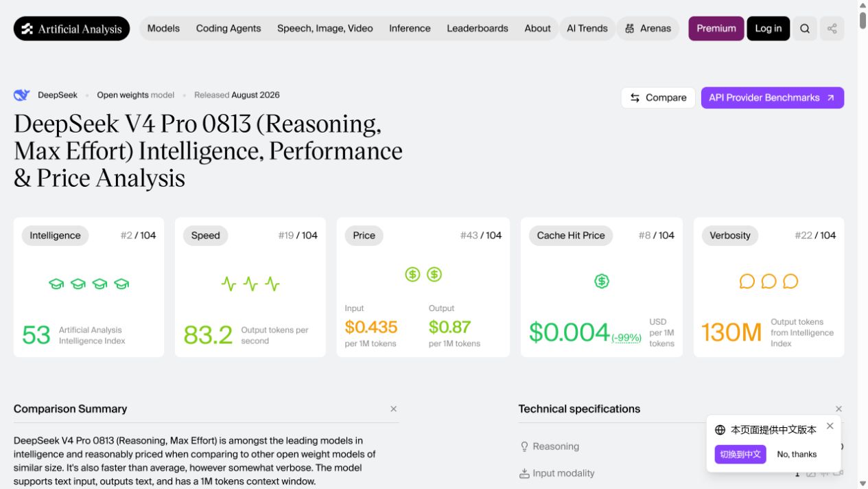Viewport: 868px width, 489px height.
Task: Open the Leaderboards menu
Action: 478,29
